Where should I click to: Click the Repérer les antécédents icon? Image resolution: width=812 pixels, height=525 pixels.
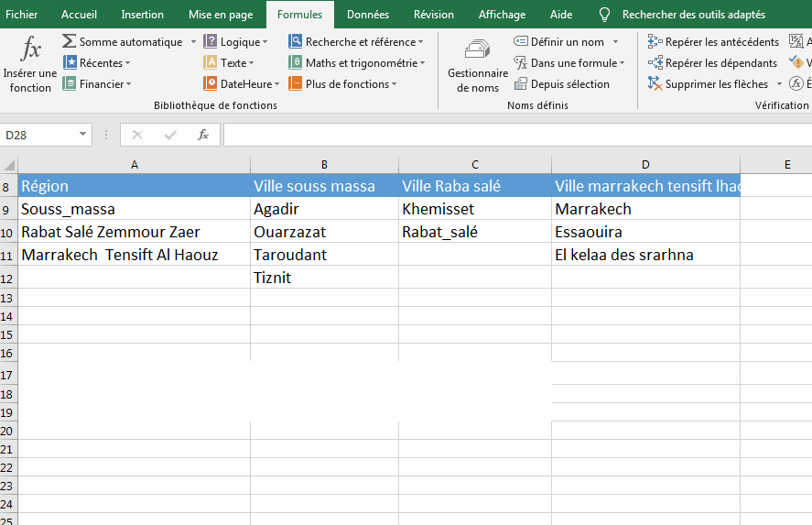pos(655,41)
